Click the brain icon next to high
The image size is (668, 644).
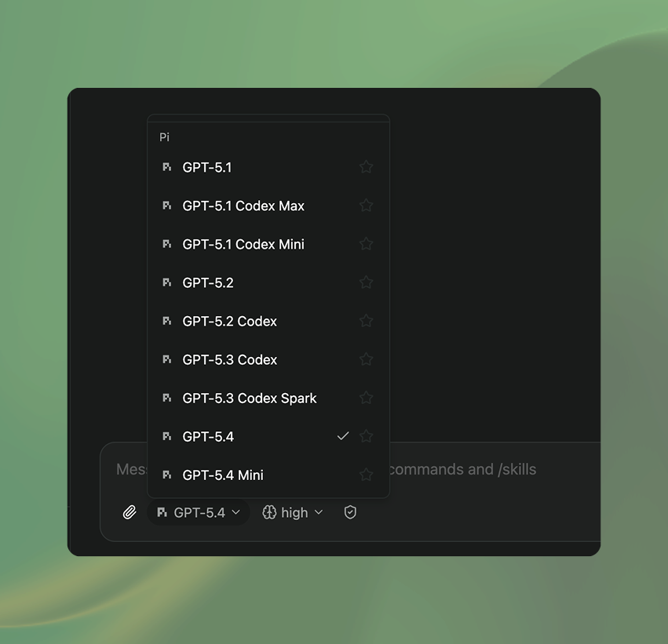[x=269, y=512]
